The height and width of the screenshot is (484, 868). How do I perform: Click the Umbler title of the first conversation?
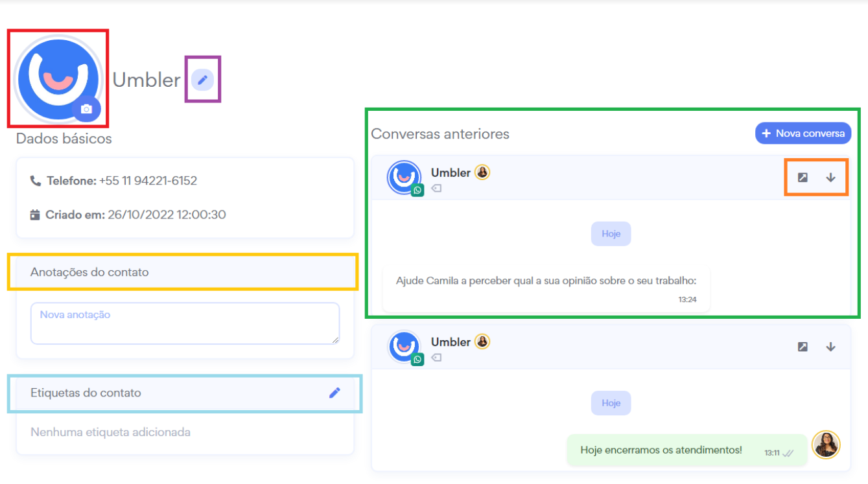click(x=451, y=172)
